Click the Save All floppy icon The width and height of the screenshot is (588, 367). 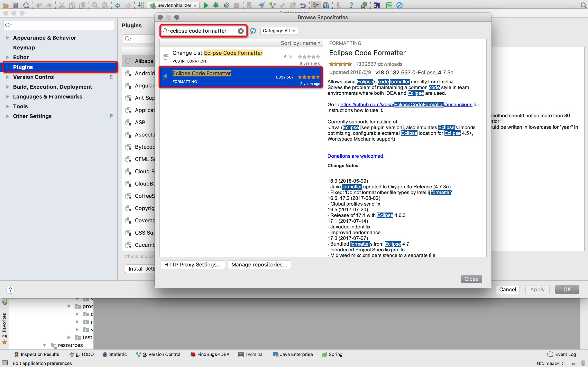pos(16,5)
